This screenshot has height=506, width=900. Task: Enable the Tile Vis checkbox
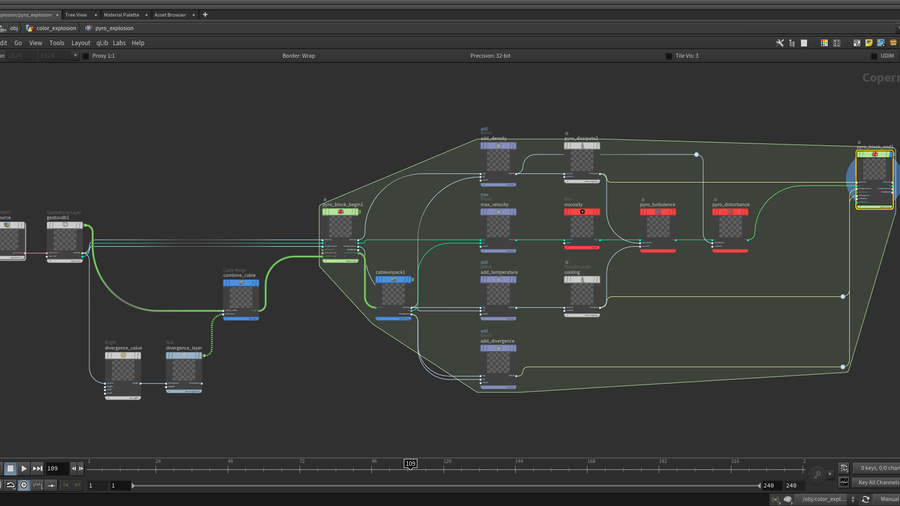coord(669,56)
